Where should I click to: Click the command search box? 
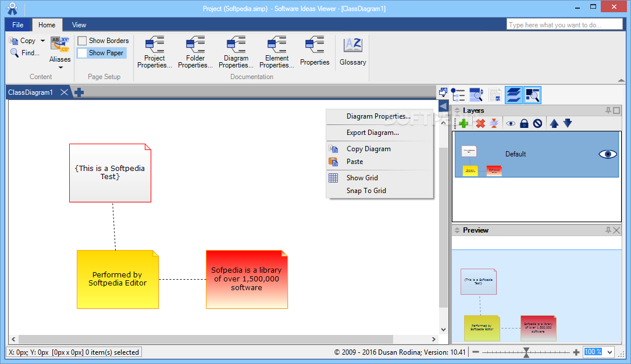coord(564,25)
